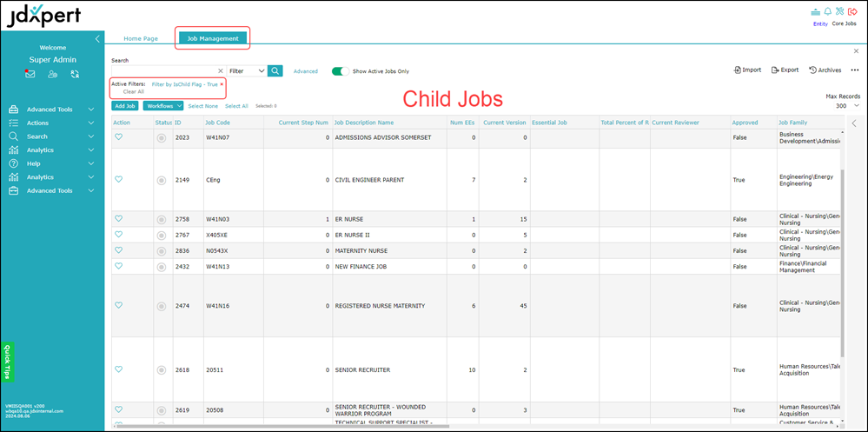The width and height of the screenshot is (868, 432).
Task: Sort by the Job Code column header
Action: (216, 123)
